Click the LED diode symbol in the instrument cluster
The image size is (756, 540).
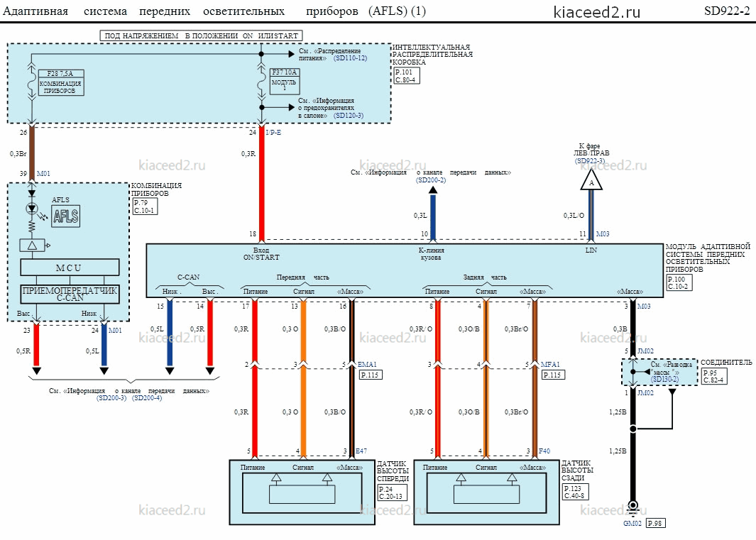(33, 209)
